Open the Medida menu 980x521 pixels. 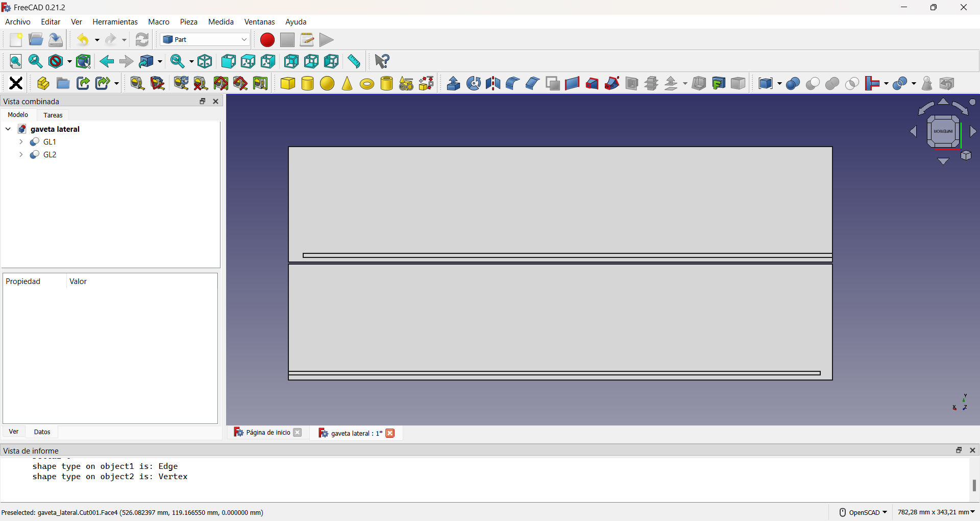(221, 22)
